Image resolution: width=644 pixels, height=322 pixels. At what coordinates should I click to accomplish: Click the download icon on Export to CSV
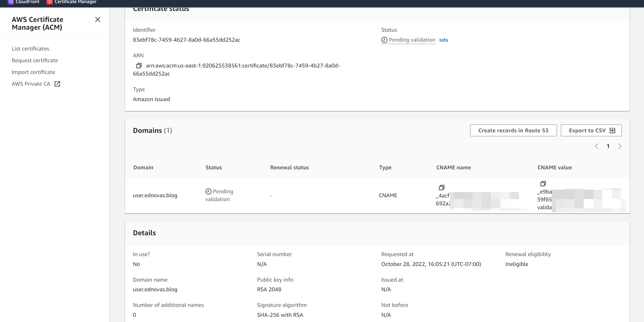(x=612, y=130)
